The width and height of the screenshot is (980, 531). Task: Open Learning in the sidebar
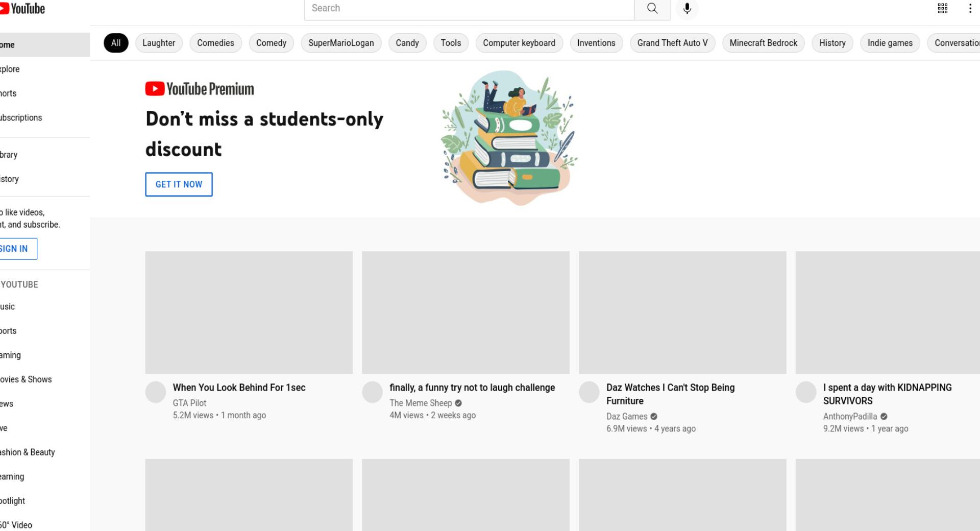click(45, 476)
